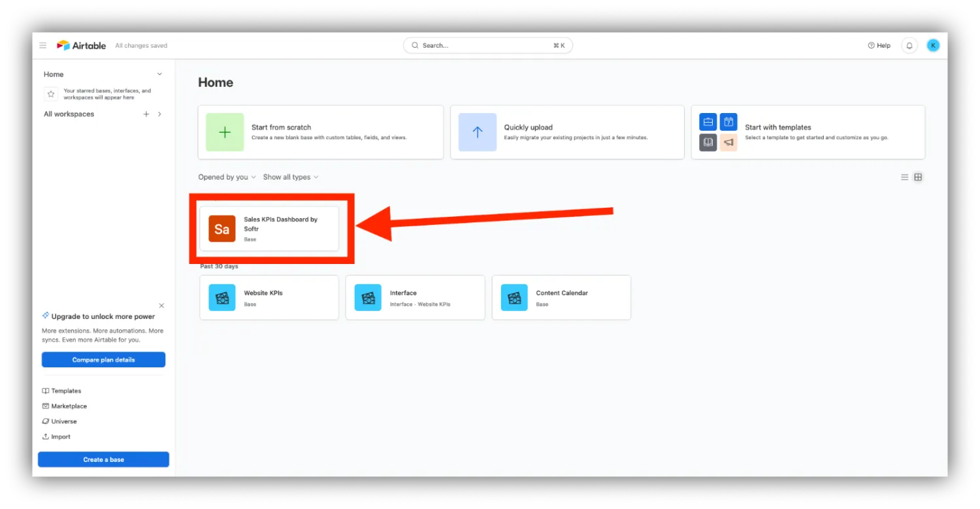Image resolution: width=980 pixels, height=509 pixels.
Task: Open the Opened by you dropdown
Action: pos(227,177)
